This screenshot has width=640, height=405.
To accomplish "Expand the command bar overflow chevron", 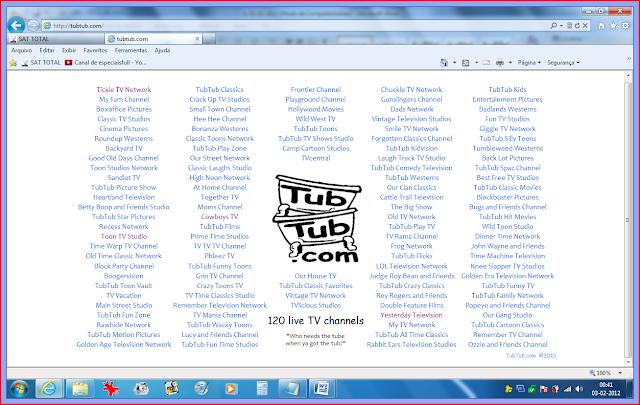I will [x=629, y=59].
